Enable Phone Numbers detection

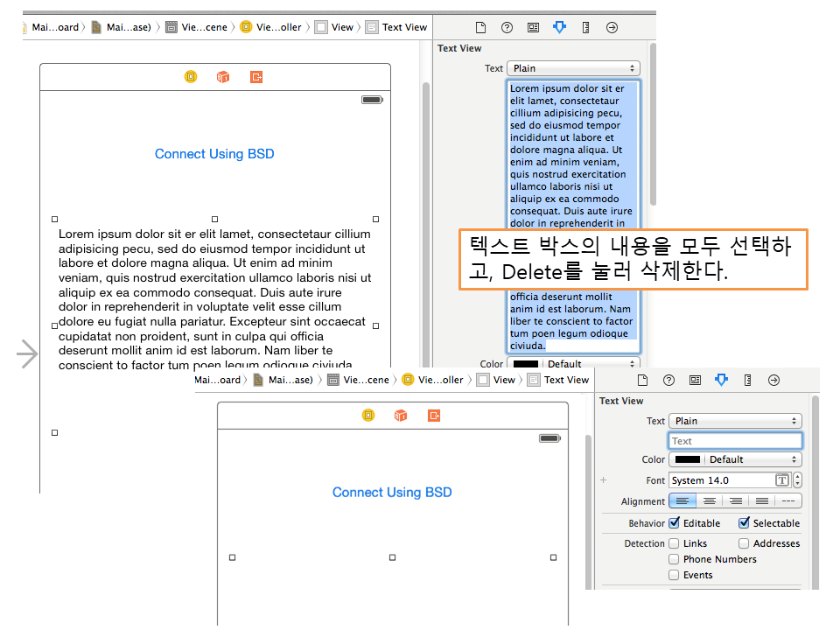(674, 559)
